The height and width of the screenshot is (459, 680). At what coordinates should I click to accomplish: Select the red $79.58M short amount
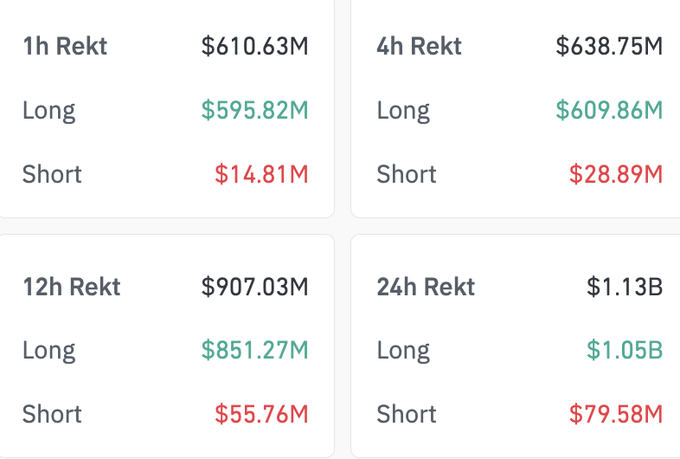pyautogui.click(x=616, y=414)
